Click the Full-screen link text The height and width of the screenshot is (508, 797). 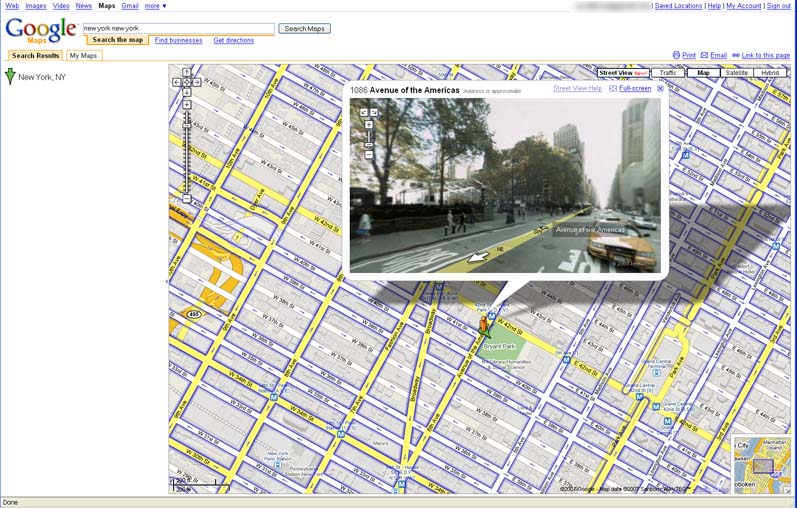[635, 88]
